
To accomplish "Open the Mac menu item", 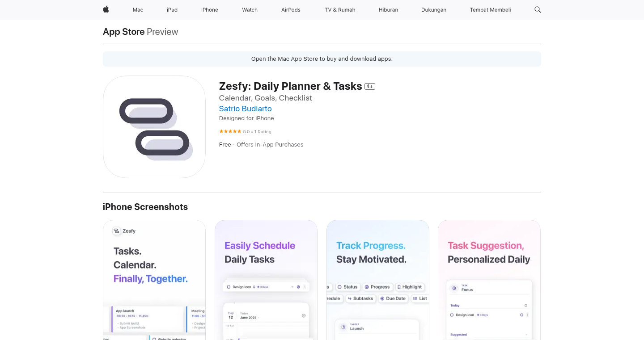I will coord(138,10).
